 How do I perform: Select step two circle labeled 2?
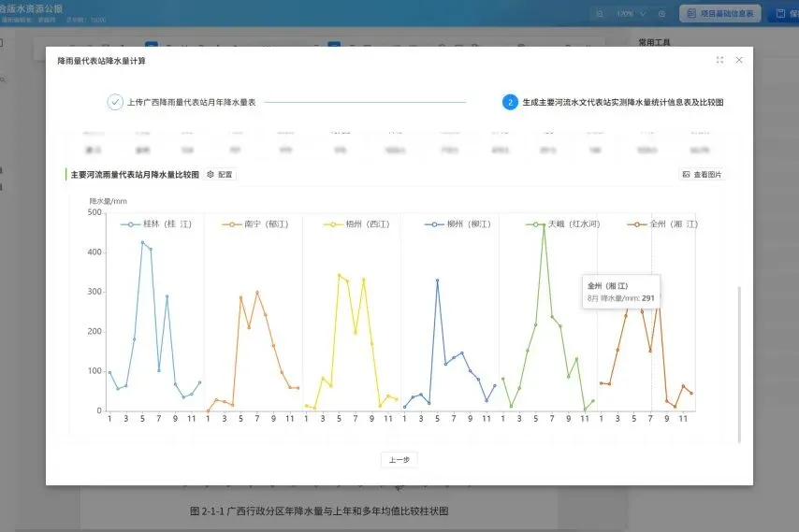point(510,102)
